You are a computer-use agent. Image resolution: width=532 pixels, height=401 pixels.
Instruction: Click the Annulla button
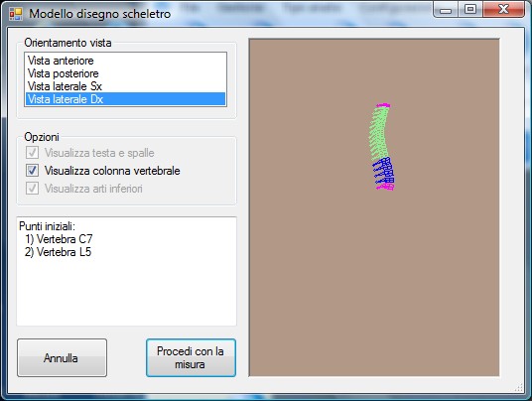point(63,357)
